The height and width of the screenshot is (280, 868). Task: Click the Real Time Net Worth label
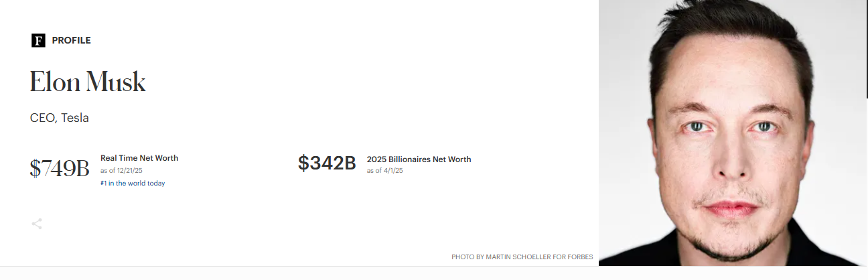pyautogui.click(x=139, y=158)
